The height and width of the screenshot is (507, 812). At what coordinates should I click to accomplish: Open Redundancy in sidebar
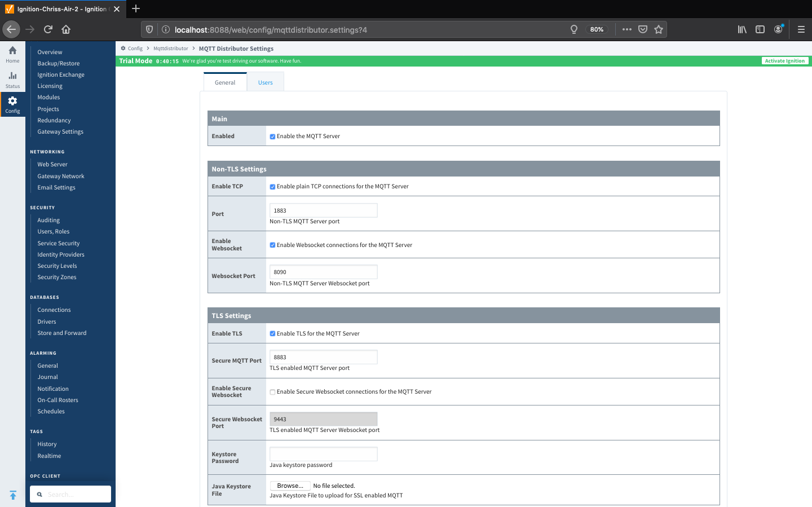pyautogui.click(x=54, y=120)
